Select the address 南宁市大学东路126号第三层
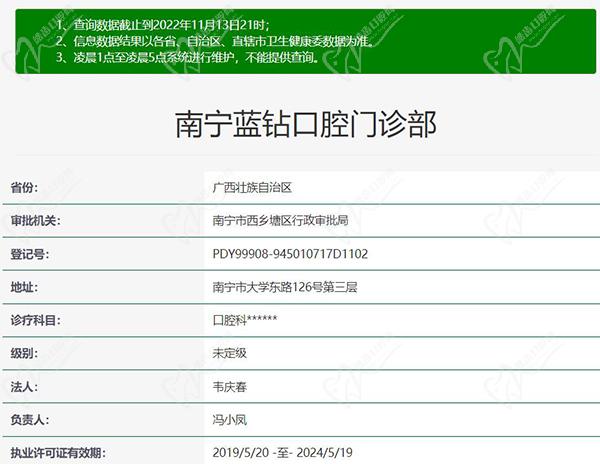Screen dimensions: 600x464 point(285,287)
